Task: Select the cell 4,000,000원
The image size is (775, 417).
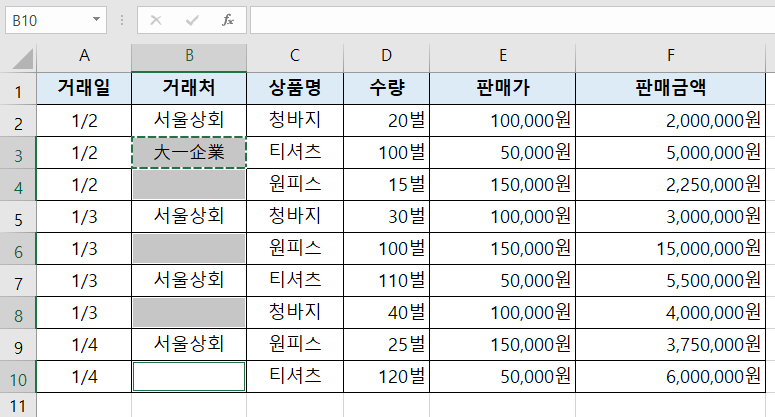Action: click(x=671, y=313)
